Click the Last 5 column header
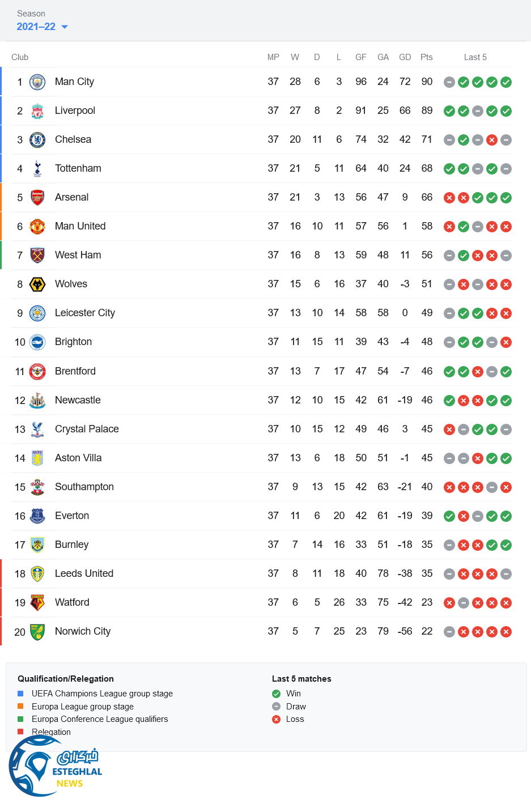Viewport: 531px width, 812px height. [475, 57]
